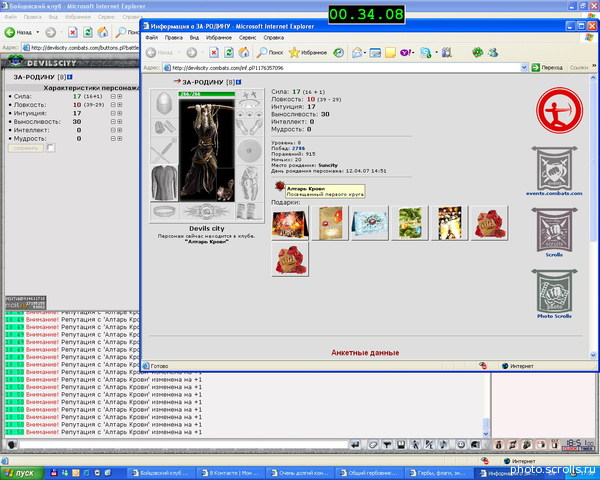Switch to the Бойцовский клуб taskbar window
Image resolution: width=600 pixels, height=480 pixels.
click(x=160, y=473)
